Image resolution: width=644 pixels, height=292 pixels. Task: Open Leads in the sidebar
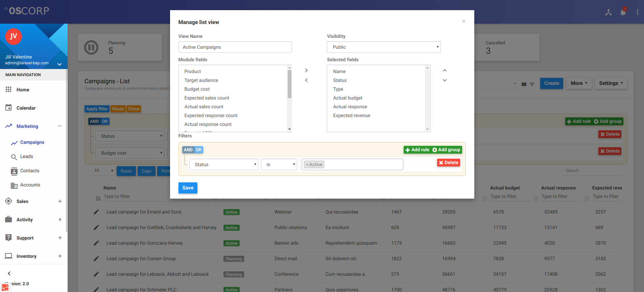pos(26,157)
